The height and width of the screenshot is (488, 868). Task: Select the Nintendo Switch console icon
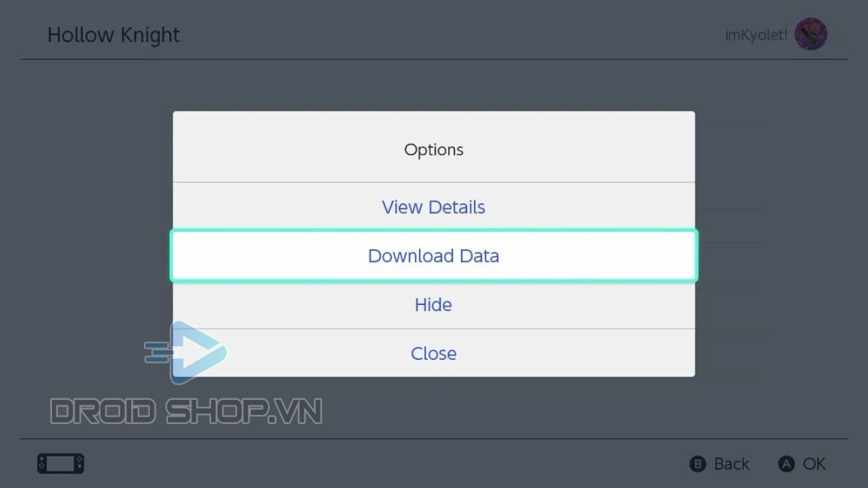tap(61, 463)
